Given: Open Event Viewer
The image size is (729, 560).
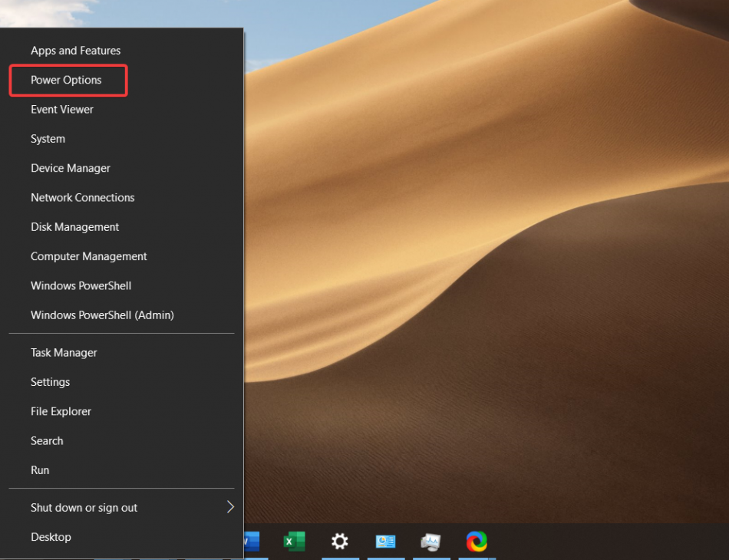Looking at the screenshot, I should [x=121, y=109].
